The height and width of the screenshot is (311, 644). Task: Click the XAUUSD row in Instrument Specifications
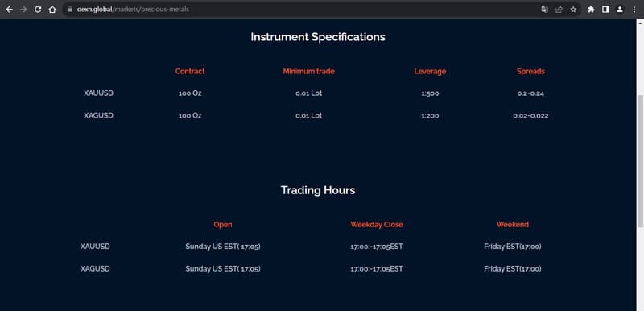[314, 93]
